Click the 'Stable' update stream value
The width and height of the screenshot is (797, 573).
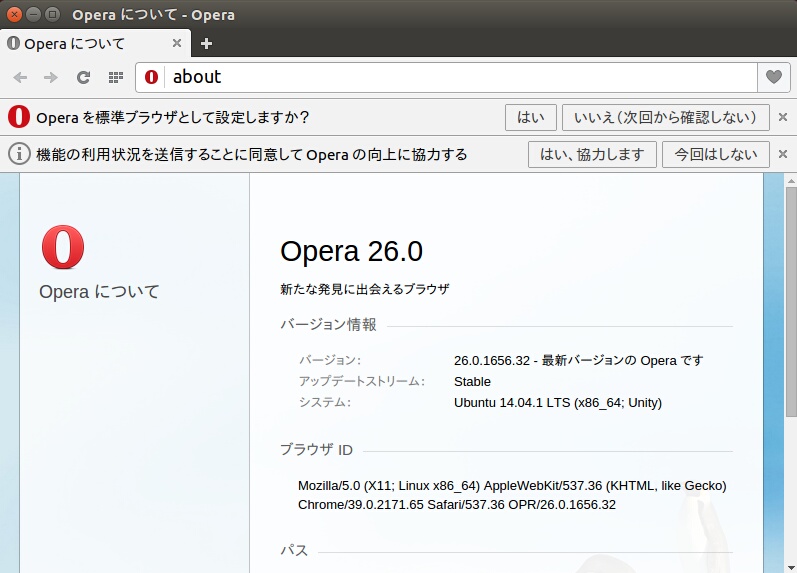pos(472,381)
